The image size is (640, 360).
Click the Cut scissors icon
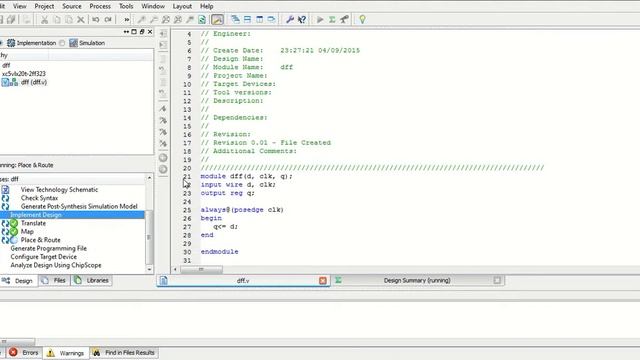[x=44, y=20]
